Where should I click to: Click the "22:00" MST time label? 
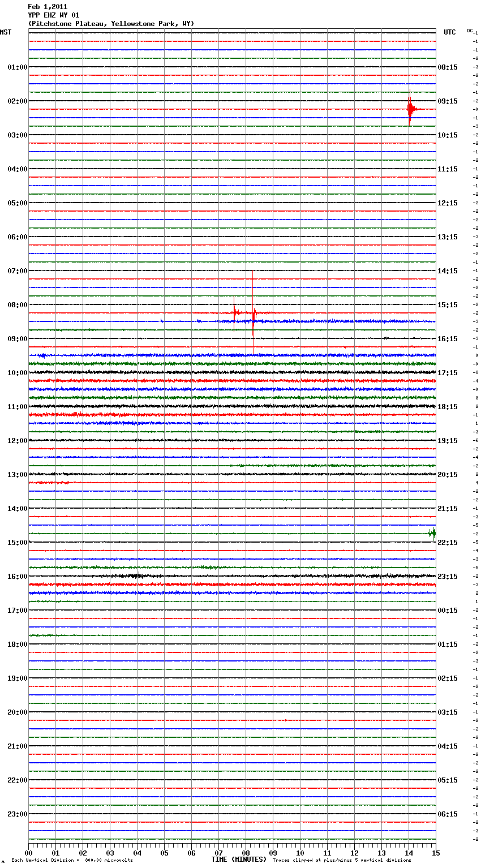pyautogui.click(x=17, y=780)
